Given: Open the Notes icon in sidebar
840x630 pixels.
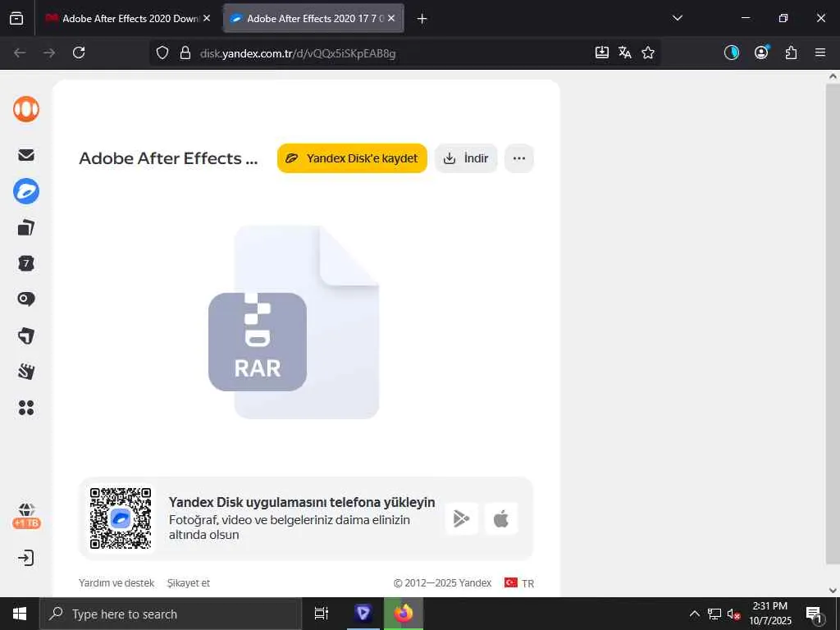Looking at the screenshot, I should (26, 372).
